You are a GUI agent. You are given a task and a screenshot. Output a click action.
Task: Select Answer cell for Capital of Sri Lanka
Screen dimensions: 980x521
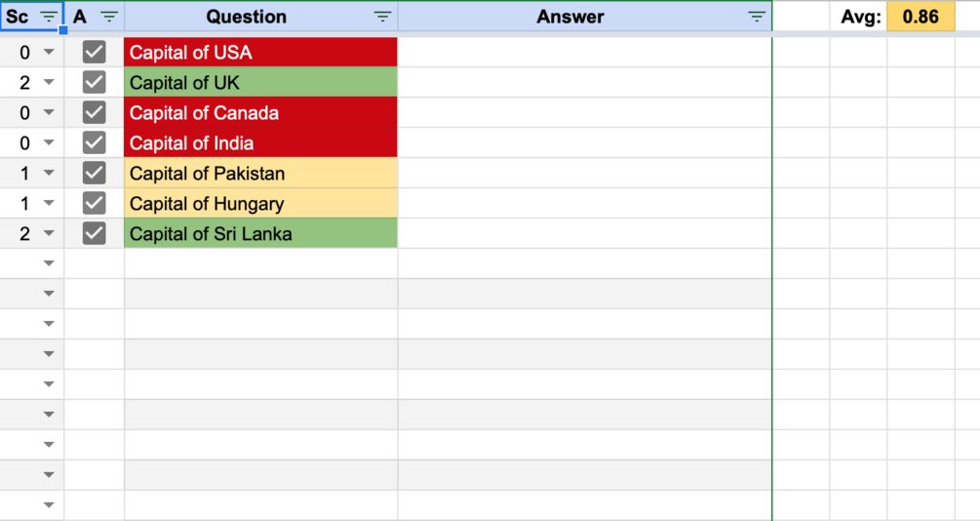[x=585, y=233]
